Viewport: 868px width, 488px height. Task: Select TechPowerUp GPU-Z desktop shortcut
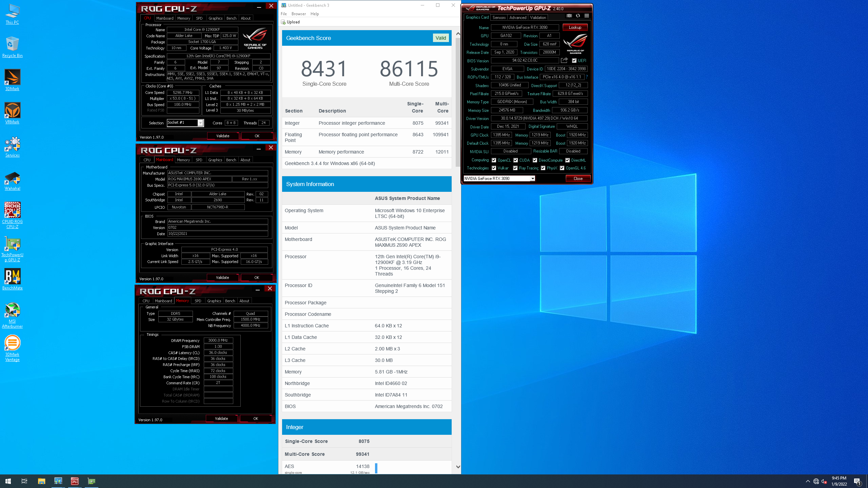tap(12, 249)
